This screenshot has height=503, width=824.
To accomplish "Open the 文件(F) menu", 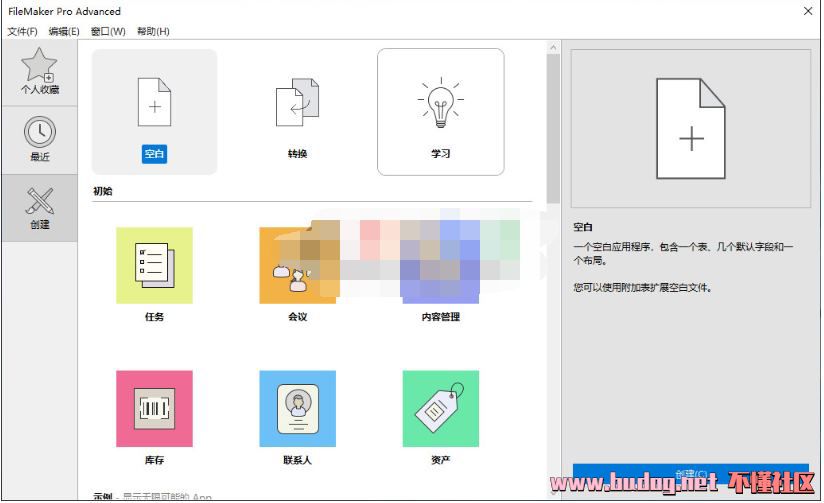I will pos(22,32).
